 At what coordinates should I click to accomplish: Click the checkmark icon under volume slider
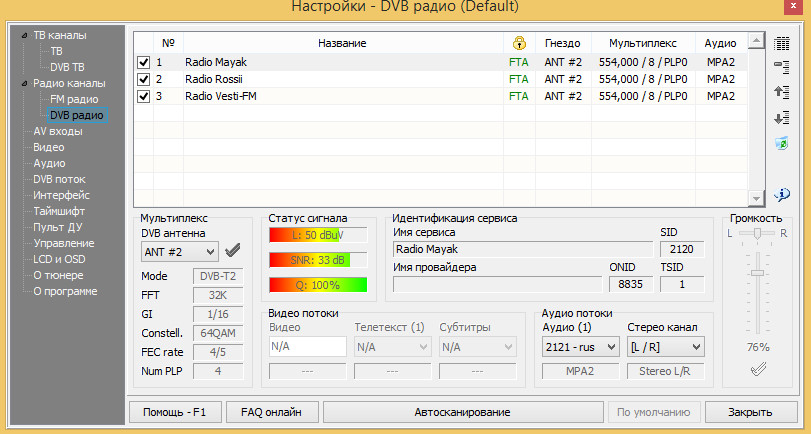758,371
